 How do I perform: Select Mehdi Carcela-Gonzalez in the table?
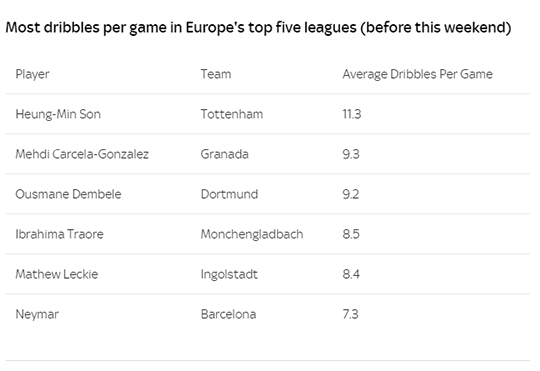[x=82, y=154]
